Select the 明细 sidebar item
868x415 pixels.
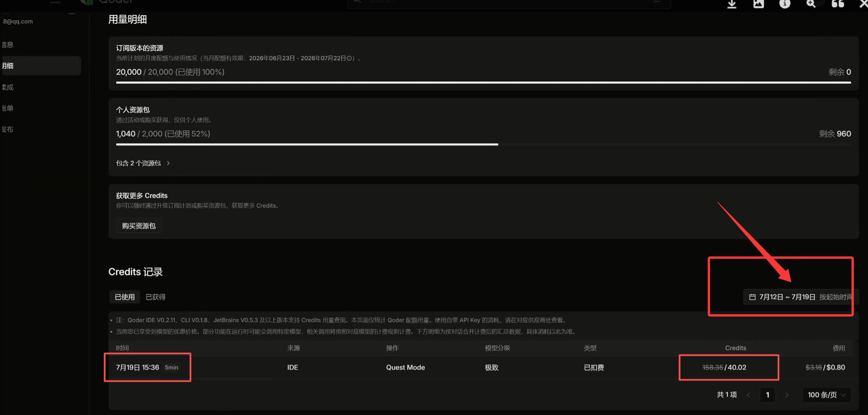point(41,66)
